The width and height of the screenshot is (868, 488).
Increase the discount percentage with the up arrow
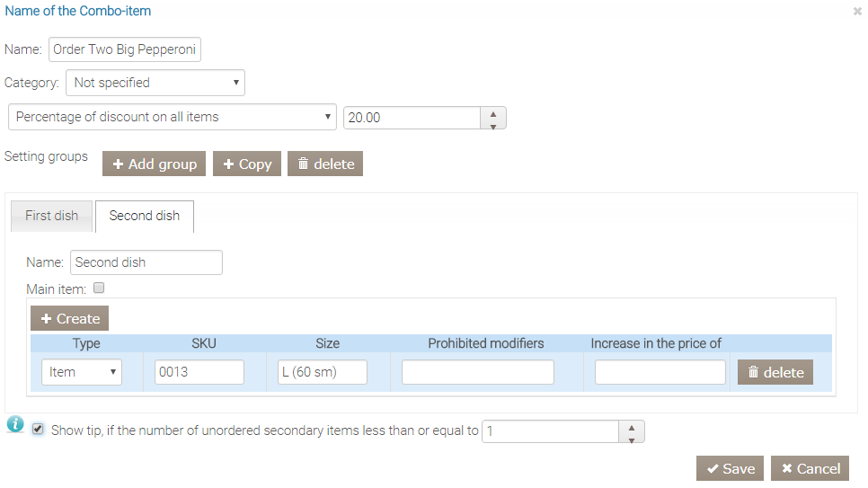(493, 112)
